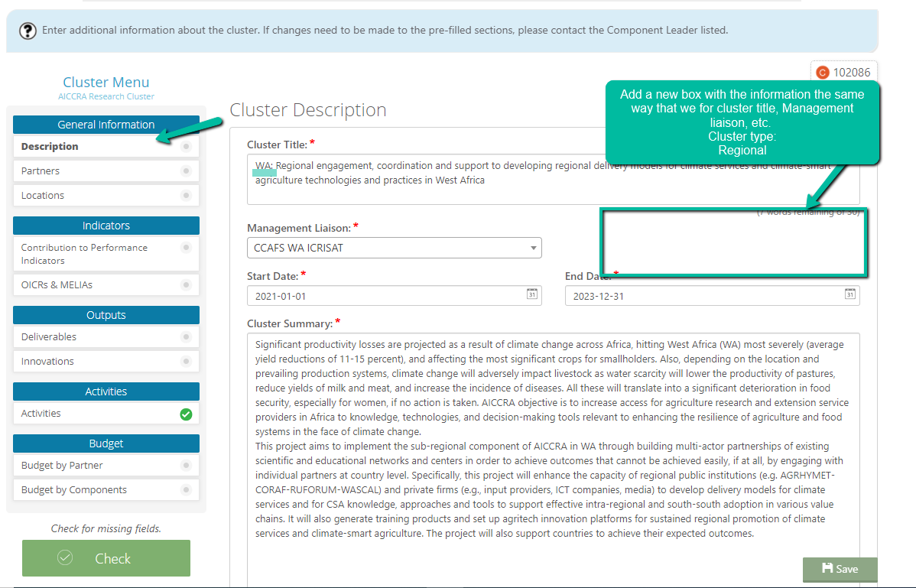
Task: Click the Start Date field 2021-01-01
Action: click(x=395, y=296)
